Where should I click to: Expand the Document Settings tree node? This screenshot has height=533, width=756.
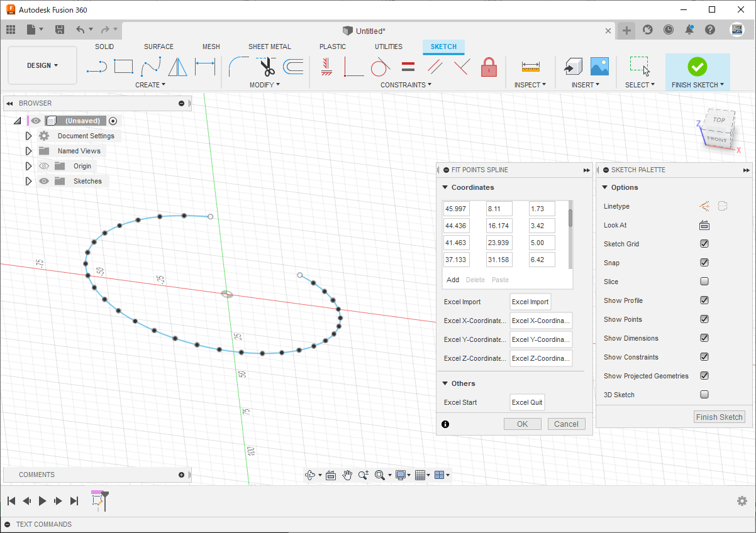click(x=28, y=136)
